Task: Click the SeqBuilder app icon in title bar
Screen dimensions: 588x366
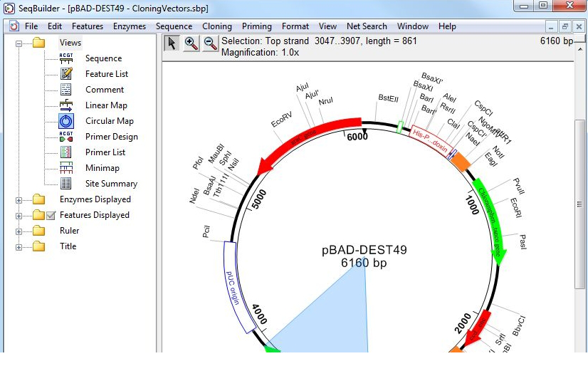Action: point(9,9)
